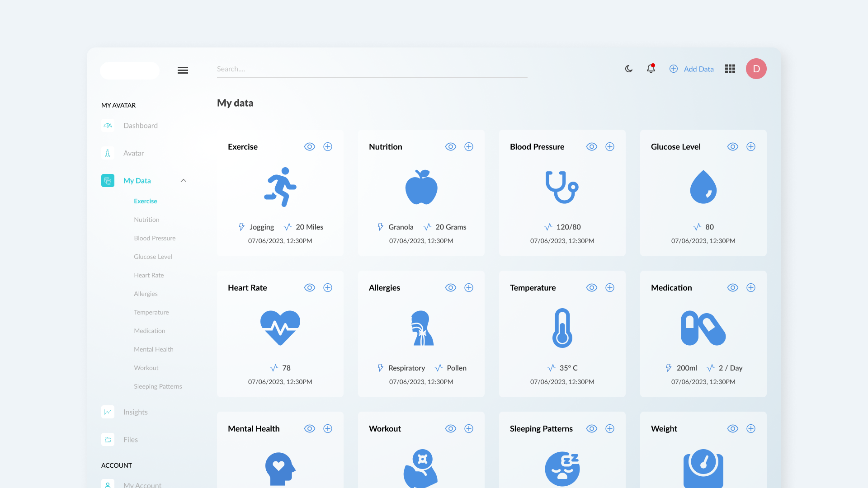Open user profile avatar D menu
The image size is (868, 488).
756,69
